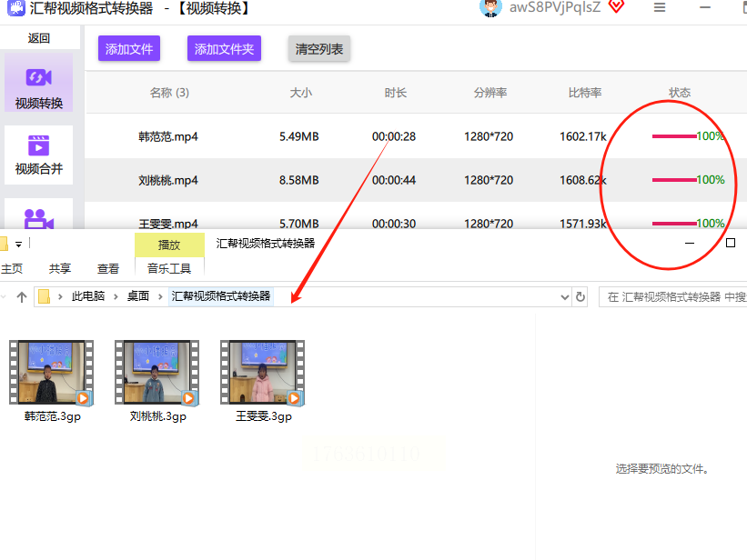This screenshot has height=560, width=747.
Task: Select the 音乐工具 ribbon tab
Action: pyautogui.click(x=169, y=268)
